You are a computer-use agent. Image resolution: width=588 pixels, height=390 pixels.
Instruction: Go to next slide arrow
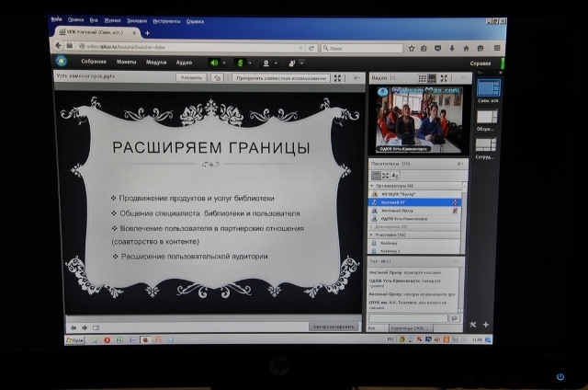(84, 327)
